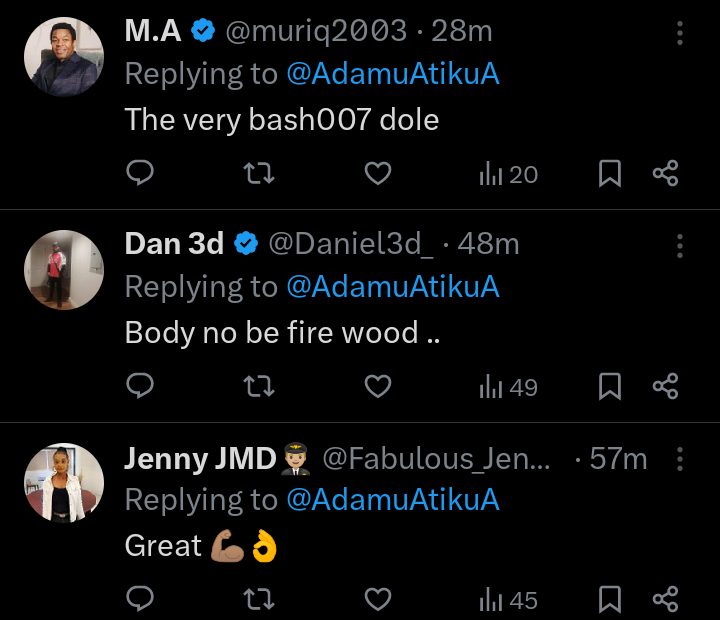Share Jenny JMD's "Great" tweet
The image size is (720, 620).
tap(666, 599)
